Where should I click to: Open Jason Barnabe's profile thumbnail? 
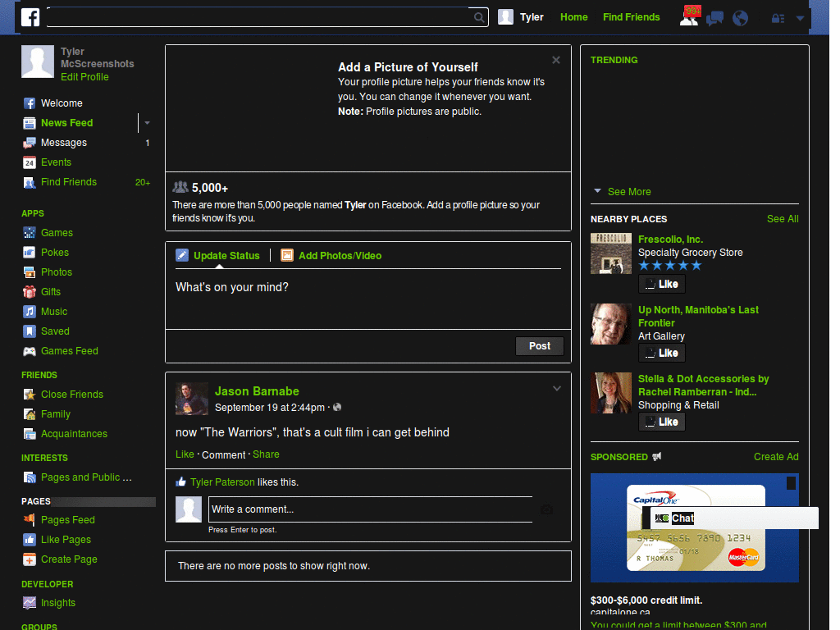(x=192, y=399)
